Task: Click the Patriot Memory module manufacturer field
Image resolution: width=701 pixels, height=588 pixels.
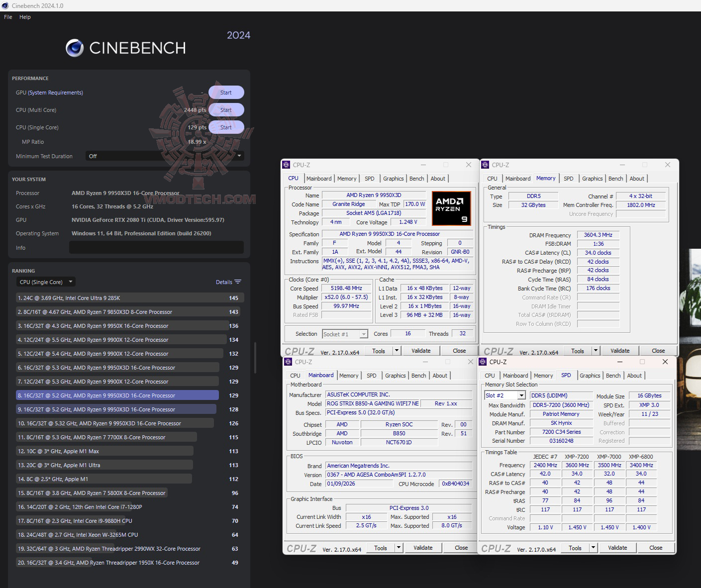Action: 561,414
